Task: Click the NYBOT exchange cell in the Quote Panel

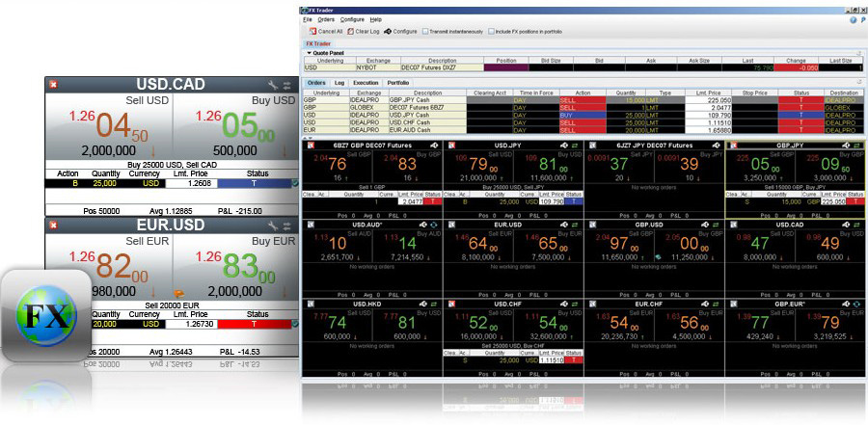Action: coord(377,67)
